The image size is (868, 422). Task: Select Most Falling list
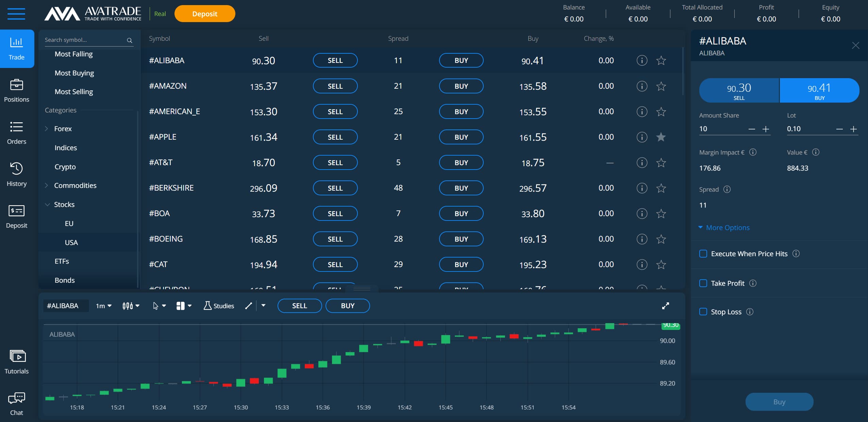73,54
